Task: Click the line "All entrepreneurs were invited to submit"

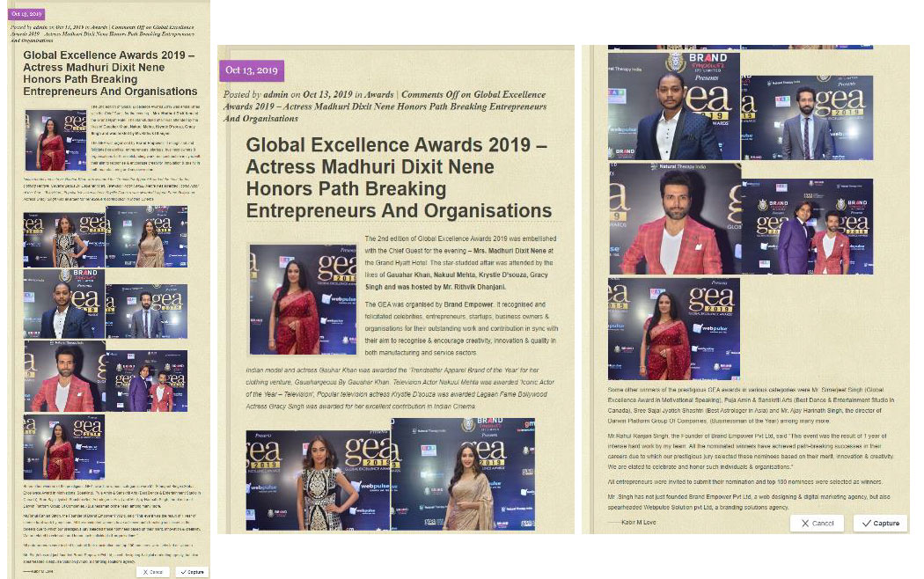Action: [744, 482]
